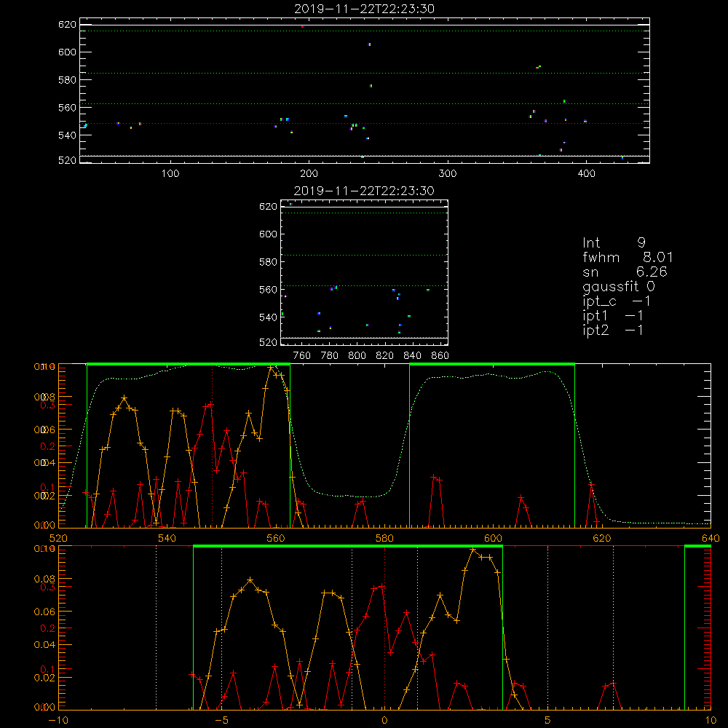Click the bottom plot x-axis label 10

(711, 720)
